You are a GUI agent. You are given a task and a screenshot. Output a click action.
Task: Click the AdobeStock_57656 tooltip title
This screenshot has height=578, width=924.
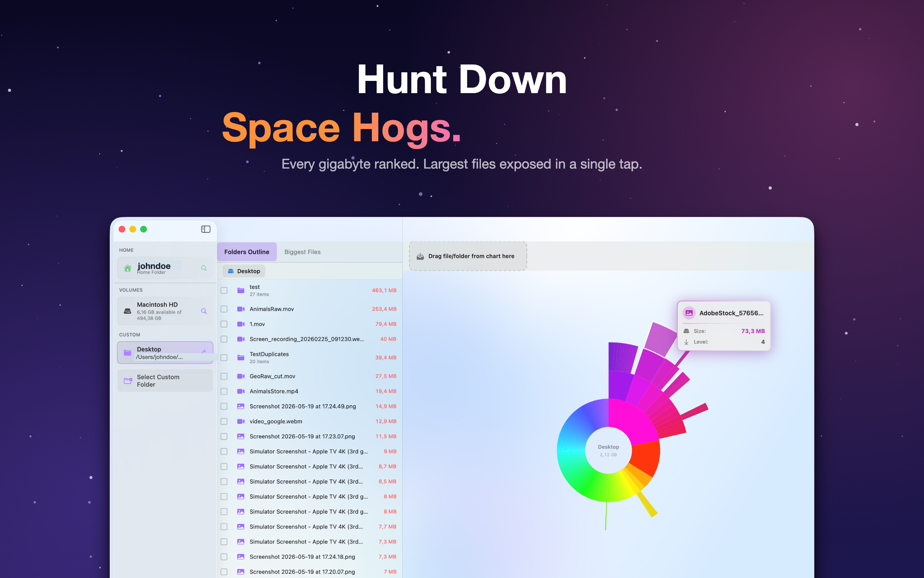(x=731, y=313)
